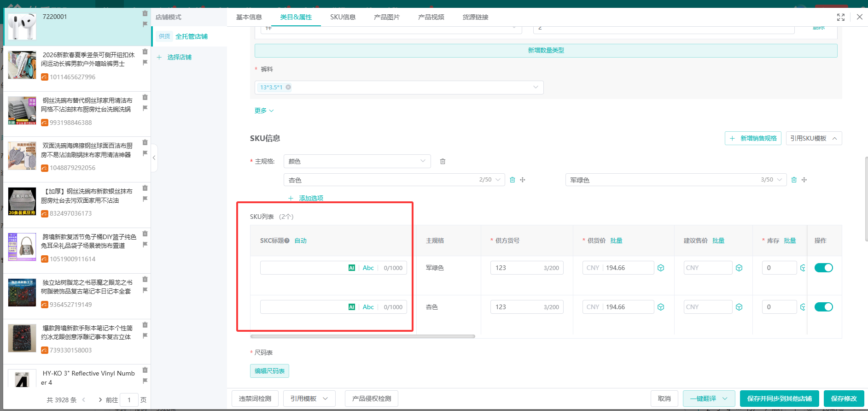The height and width of the screenshot is (411, 868).
Task: Flag the product with ID 993198846388
Action: point(145,108)
